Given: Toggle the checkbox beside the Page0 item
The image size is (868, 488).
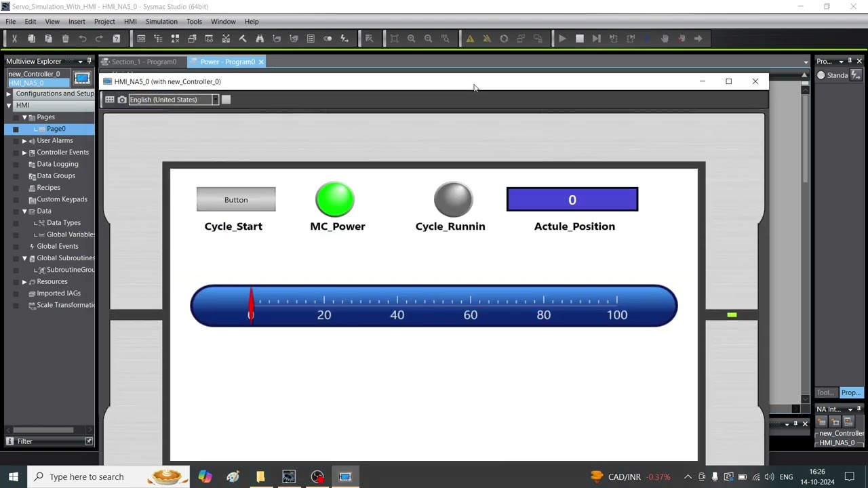Looking at the screenshot, I should pyautogui.click(x=16, y=129).
